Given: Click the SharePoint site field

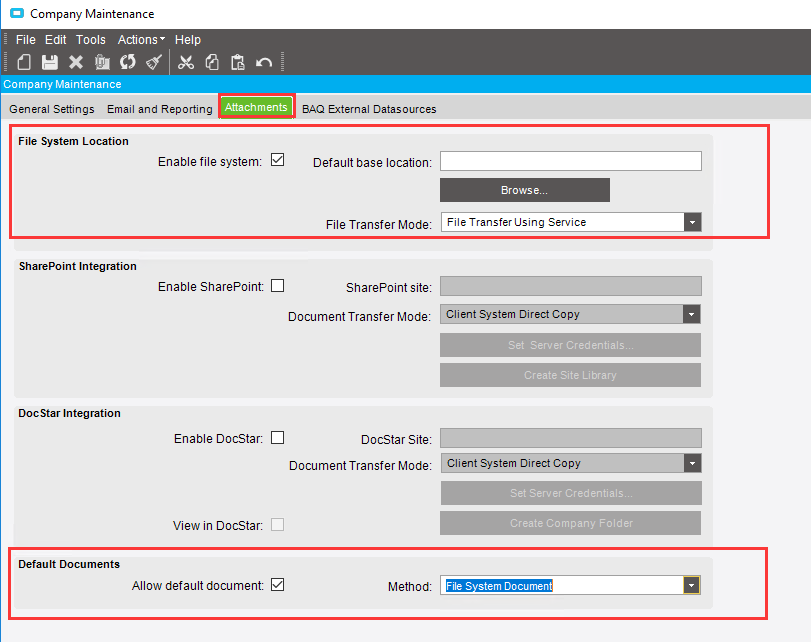Looking at the screenshot, I should 571,286.
